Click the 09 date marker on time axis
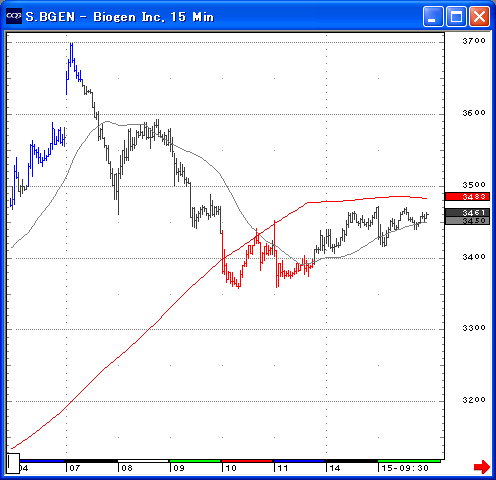 [x=179, y=468]
